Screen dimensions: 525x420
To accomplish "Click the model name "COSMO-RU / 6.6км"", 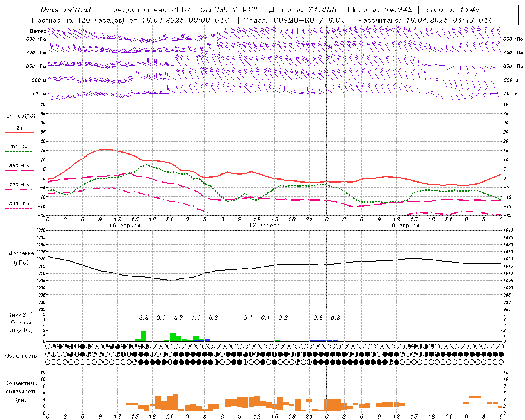I will pos(310,20).
